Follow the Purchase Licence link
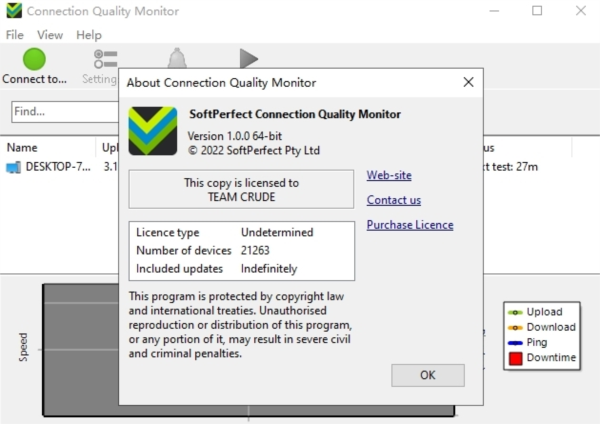Viewport: 600px width, 424px height. tap(410, 225)
